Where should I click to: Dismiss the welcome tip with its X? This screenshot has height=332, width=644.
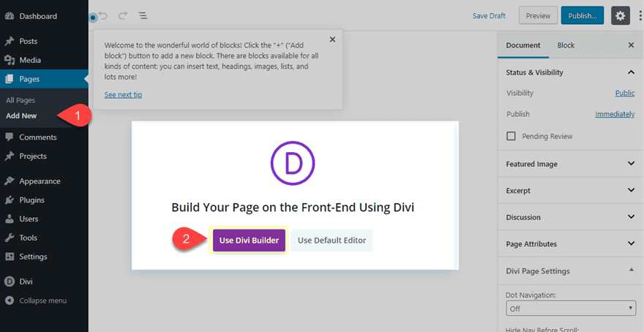point(333,39)
